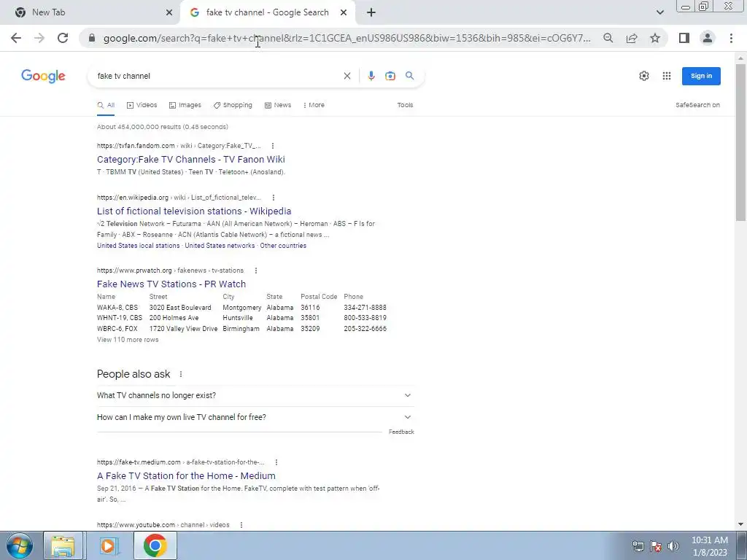
Task: Jump to United States networks section
Action: coord(220,246)
